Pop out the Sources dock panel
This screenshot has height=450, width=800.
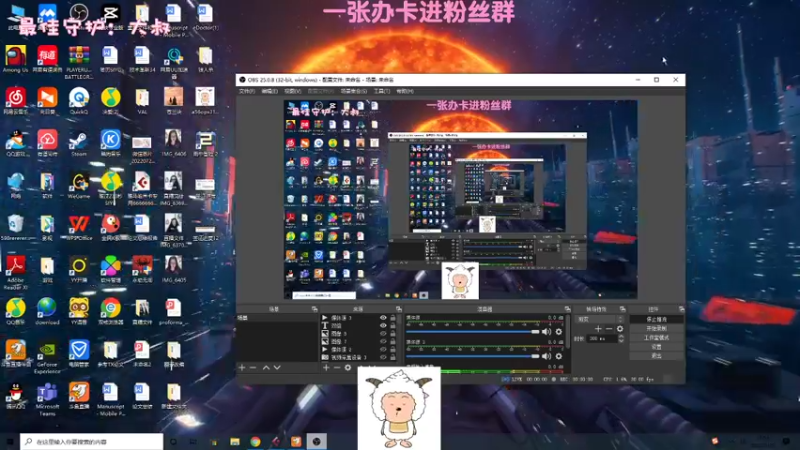[399, 309]
